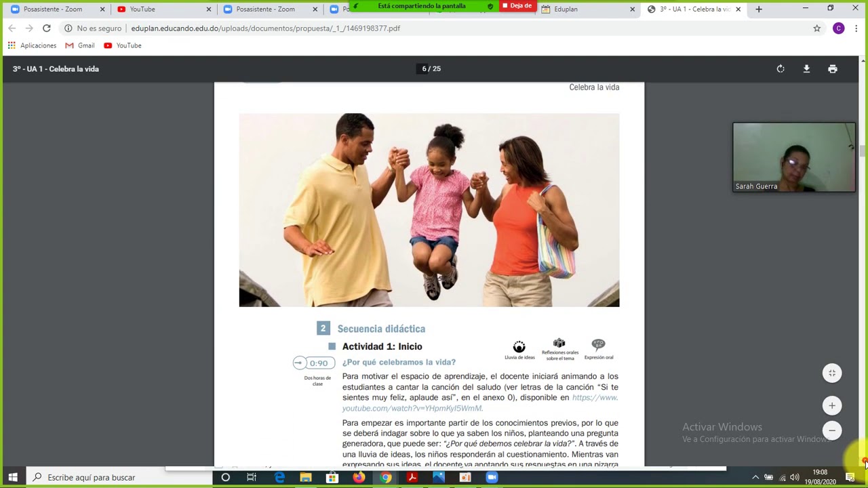Open the Chrome profile avatar
This screenshot has height=488, width=868.
click(839, 28)
